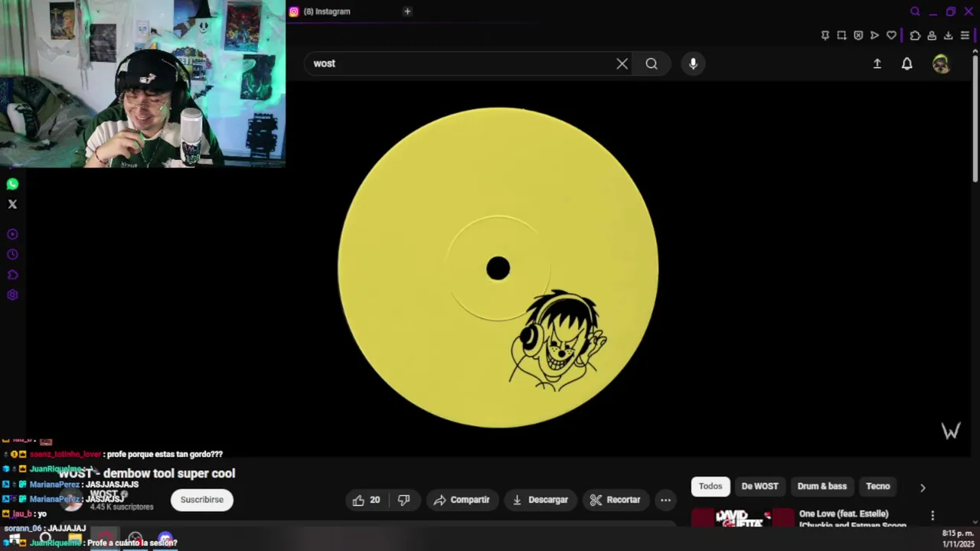The height and width of the screenshot is (551, 980).
Task: Open YouTube account avatar menu
Action: tap(941, 64)
